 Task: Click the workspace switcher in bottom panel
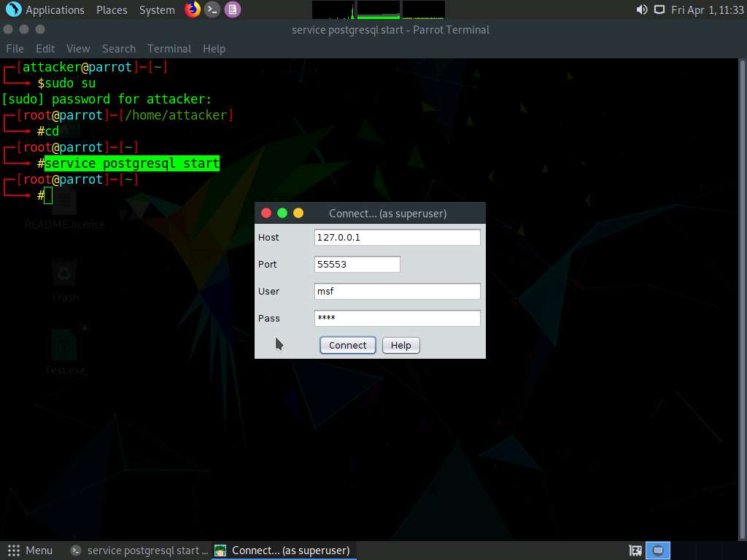click(x=658, y=551)
